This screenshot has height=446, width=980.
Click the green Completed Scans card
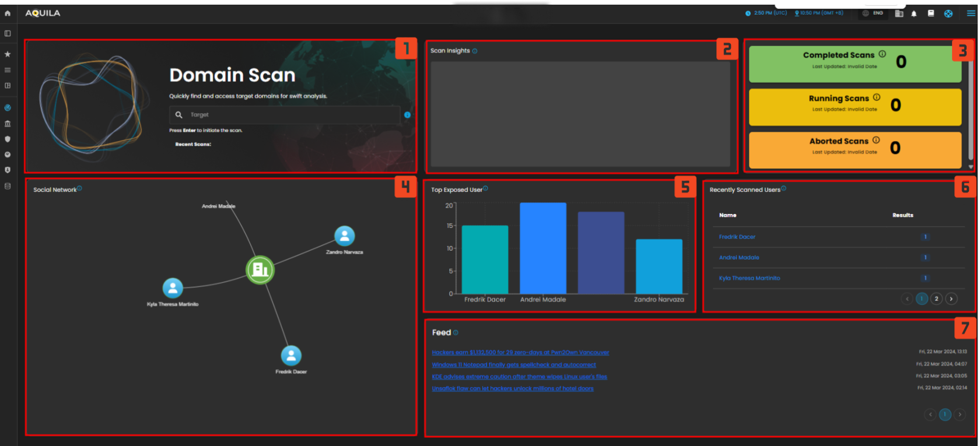tap(855, 64)
